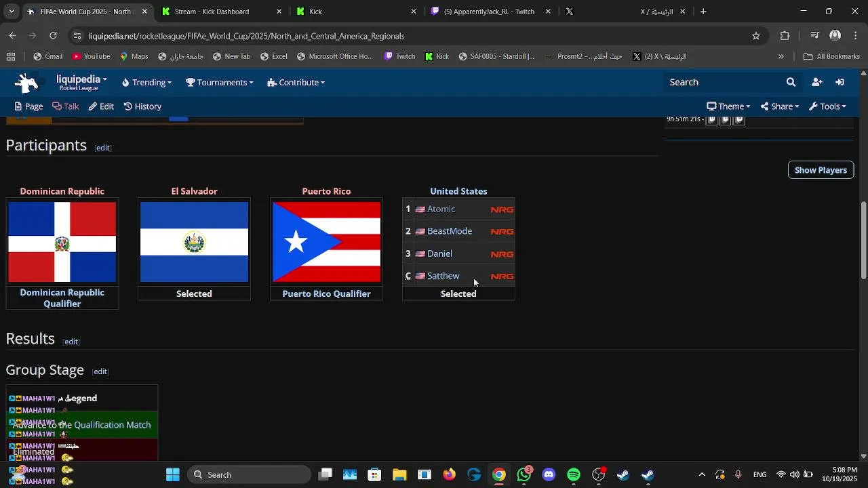Reload the page
This screenshot has height=488, width=868.
pyautogui.click(x=53, y=35)
